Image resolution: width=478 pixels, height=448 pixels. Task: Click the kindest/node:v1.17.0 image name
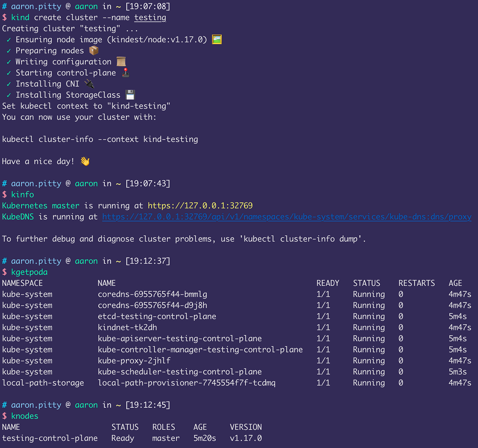tap(157, 40)
